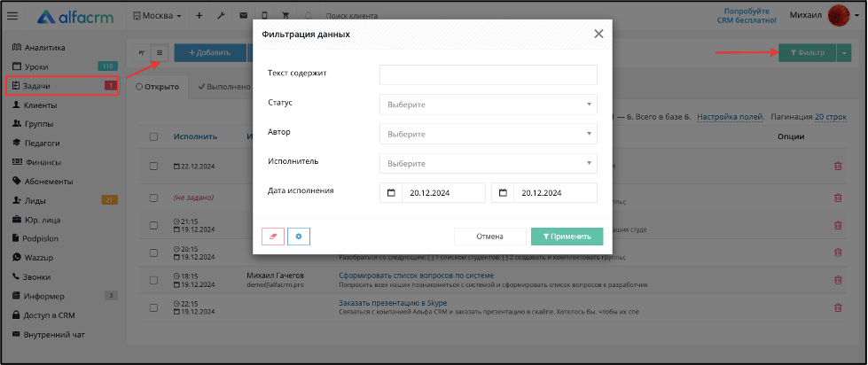Delete the (не задано) task via trash icon
Image resolution: width=868 pixels, height=365 pixels.
click(x=838, y=198)
